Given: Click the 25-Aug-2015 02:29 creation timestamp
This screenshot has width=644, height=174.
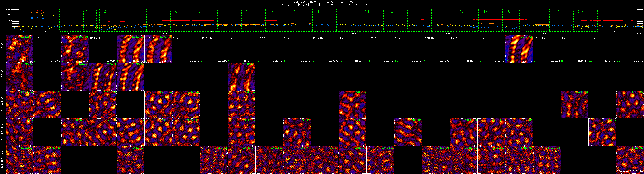Looking at the screenshot, I should [x=630, y=171].
